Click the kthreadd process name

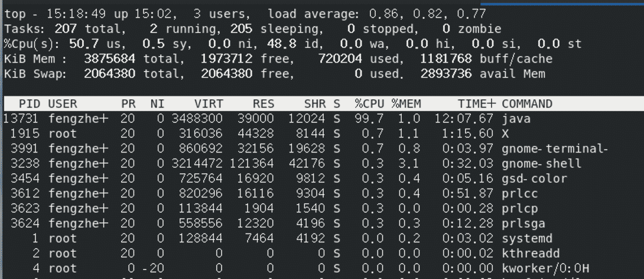point(531,254)
